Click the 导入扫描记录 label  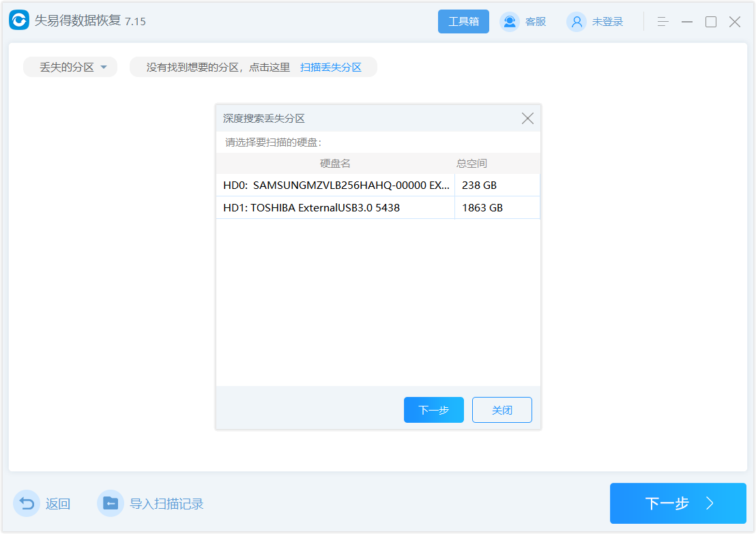[x=166, y=504]
